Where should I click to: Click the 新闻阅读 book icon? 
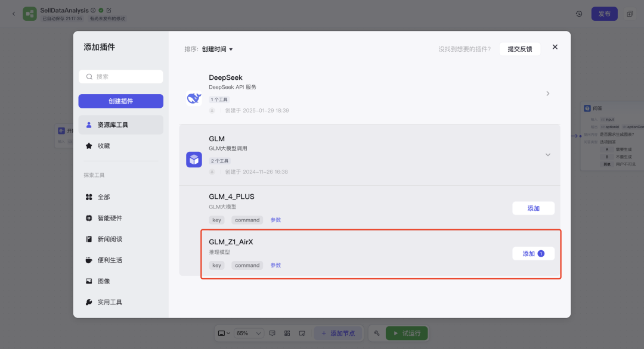89,239
